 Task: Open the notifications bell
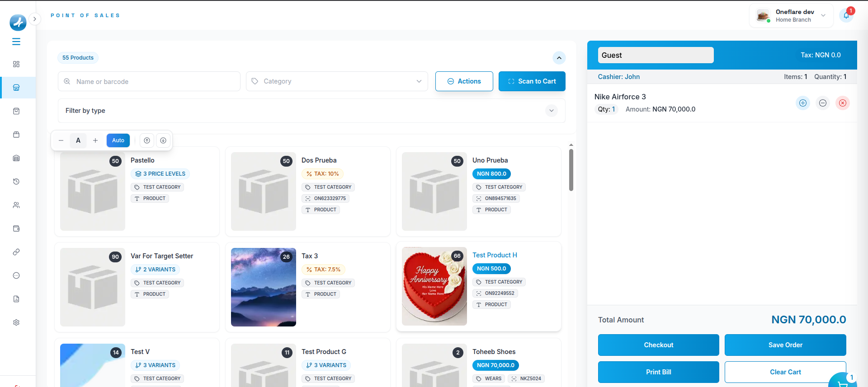point(846,15)
